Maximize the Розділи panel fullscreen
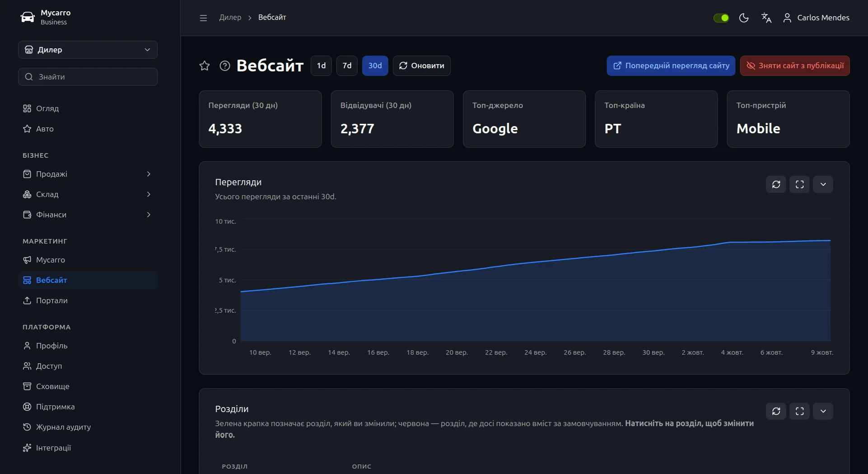The image size is (868, 474). pyautogui.click(x=800, y=411)
